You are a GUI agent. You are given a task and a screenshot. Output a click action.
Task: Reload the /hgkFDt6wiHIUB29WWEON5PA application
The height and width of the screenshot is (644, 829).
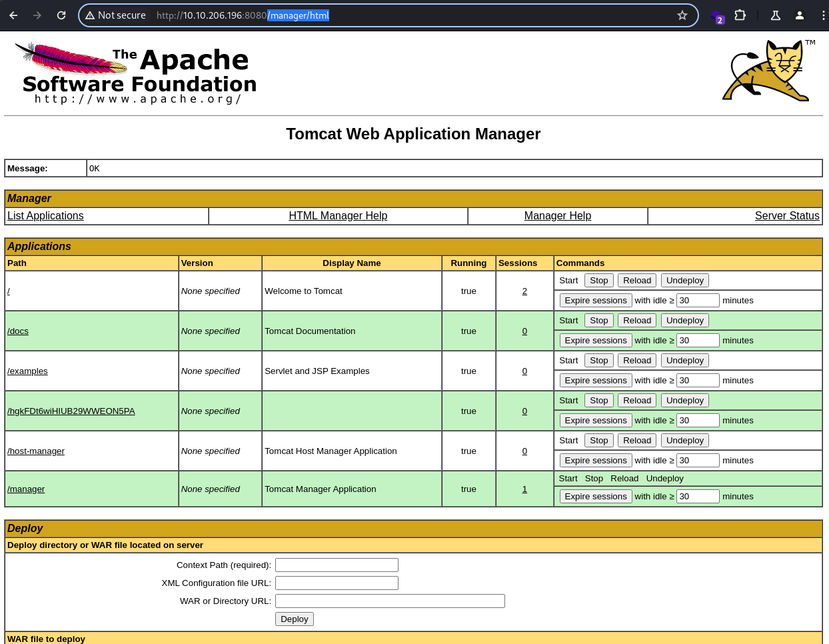click(x=637, y=401)
